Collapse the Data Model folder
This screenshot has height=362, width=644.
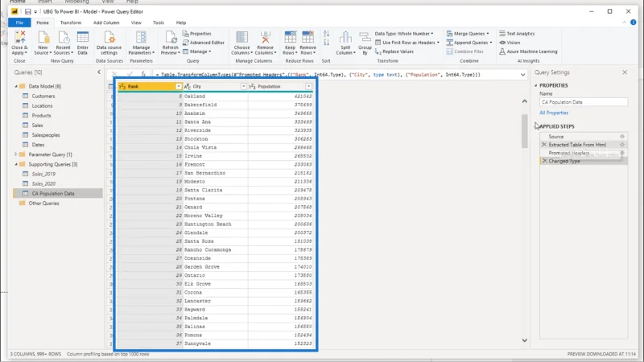(x=16, y=86)
